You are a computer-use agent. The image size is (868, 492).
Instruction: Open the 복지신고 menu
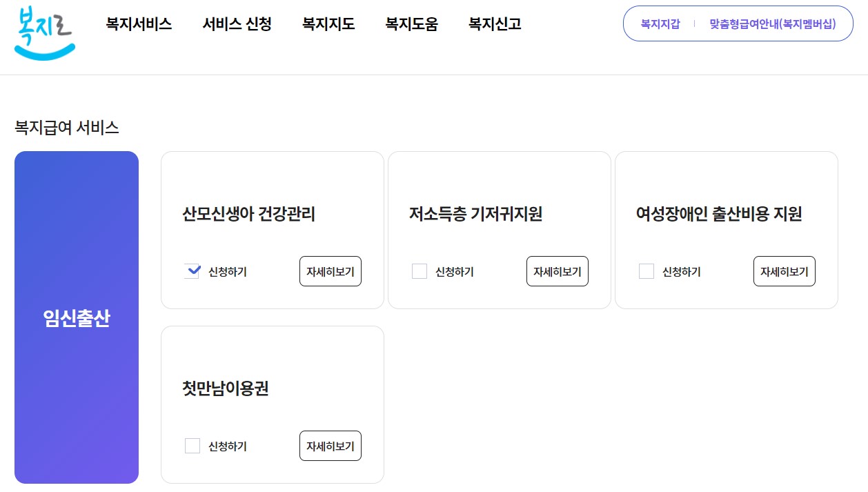[494, 23]
